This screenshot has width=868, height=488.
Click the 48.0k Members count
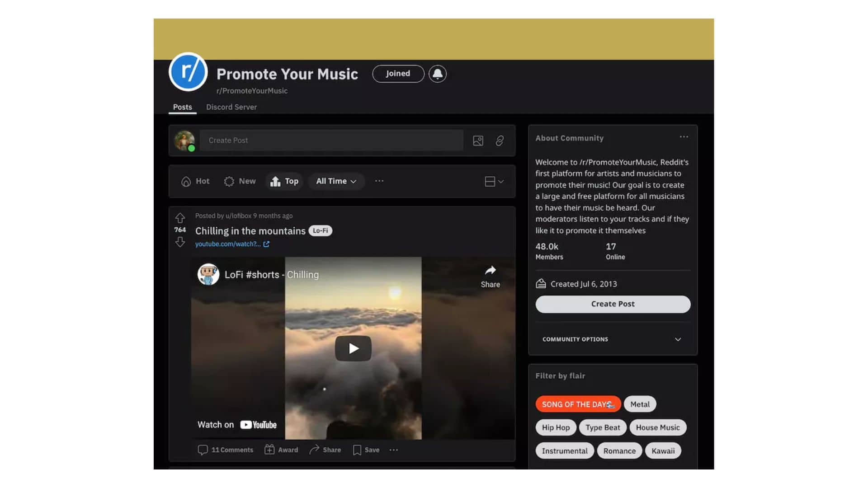click(549, 251)
